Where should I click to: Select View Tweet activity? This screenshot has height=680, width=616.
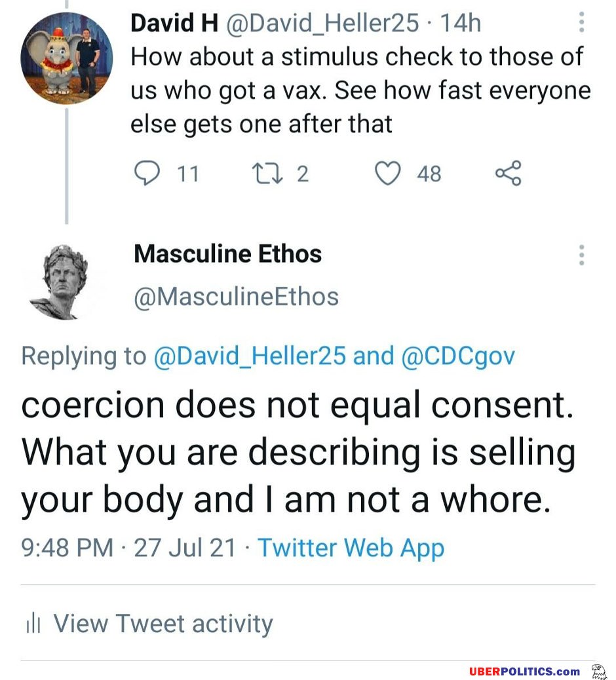[x=163, y=624]
